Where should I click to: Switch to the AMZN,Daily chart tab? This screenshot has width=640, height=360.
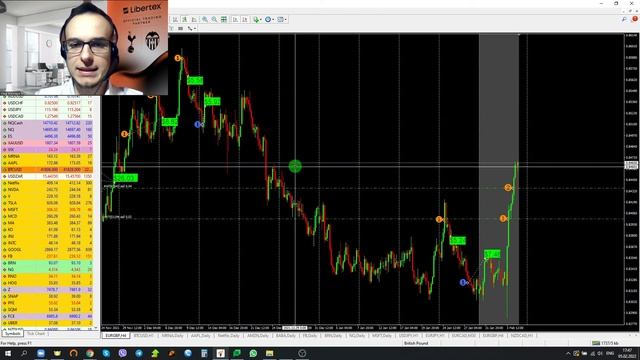click(x=258, y=336)
